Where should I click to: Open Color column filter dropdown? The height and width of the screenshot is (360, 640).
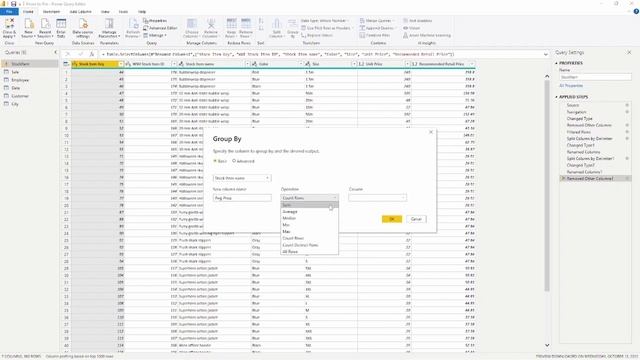click(301, 64)
